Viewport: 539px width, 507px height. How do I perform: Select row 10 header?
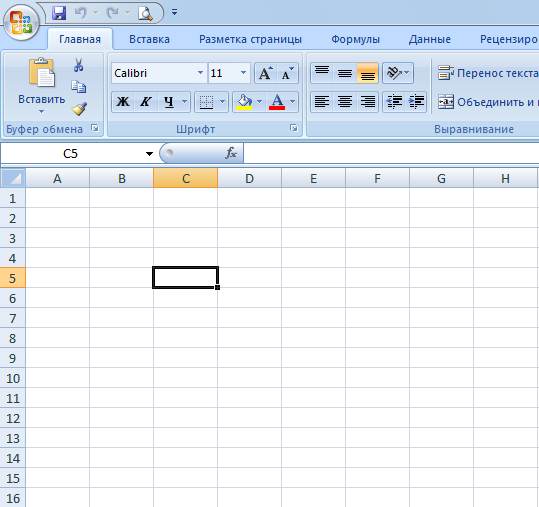click(12, 378)
